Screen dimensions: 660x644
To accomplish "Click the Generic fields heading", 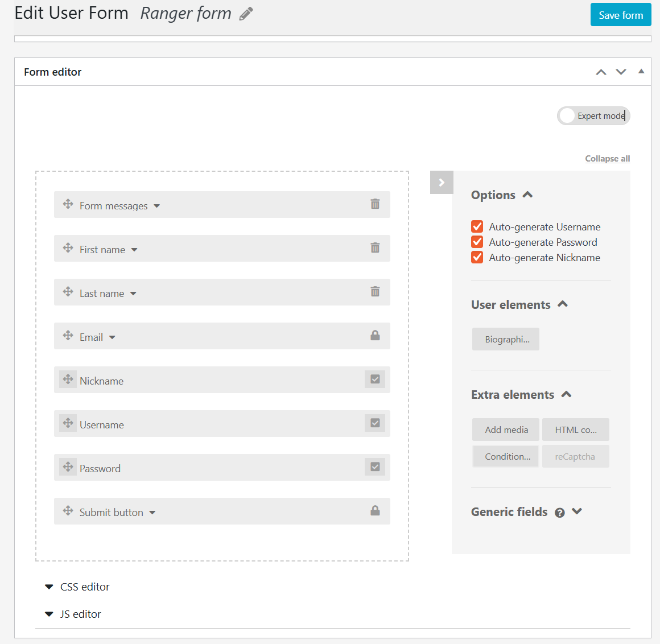I will [x=509, y=512].
